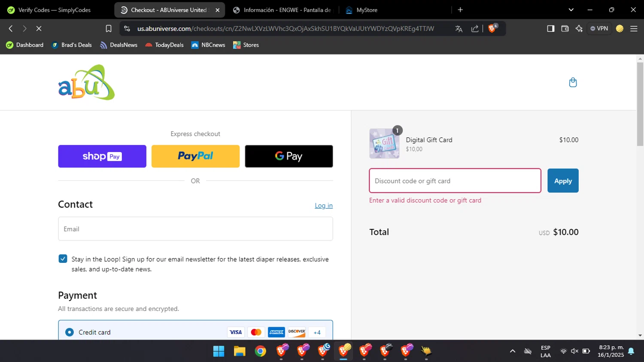This screenshot has width=644, height=362.
Task: Open TodayDeals bookmark
Action: tap(164, 45)
